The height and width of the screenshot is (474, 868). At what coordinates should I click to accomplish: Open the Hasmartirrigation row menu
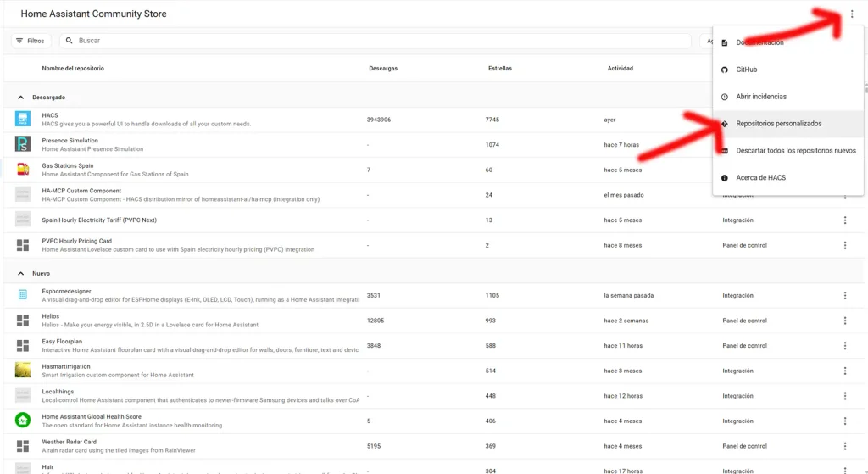click(845, 371)
